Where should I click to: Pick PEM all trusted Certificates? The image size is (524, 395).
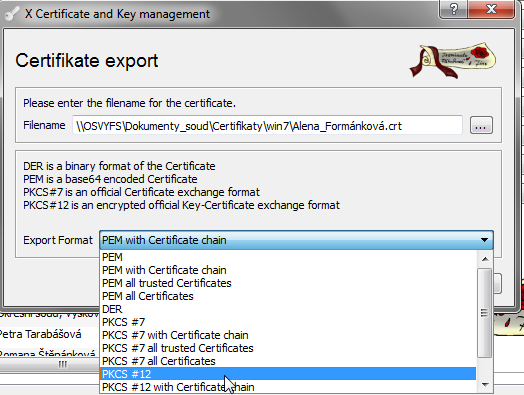coord(288,283)
